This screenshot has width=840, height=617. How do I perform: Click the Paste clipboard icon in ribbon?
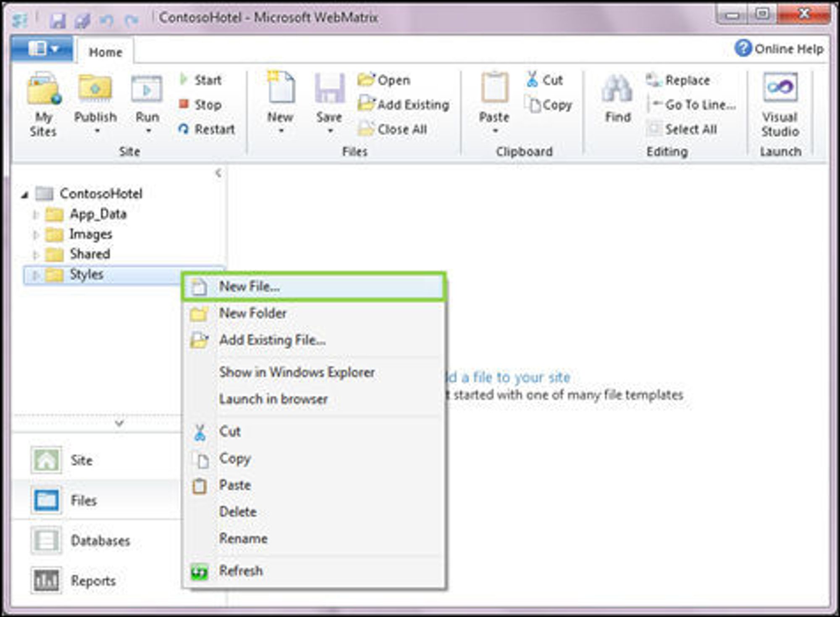point(495,87)
